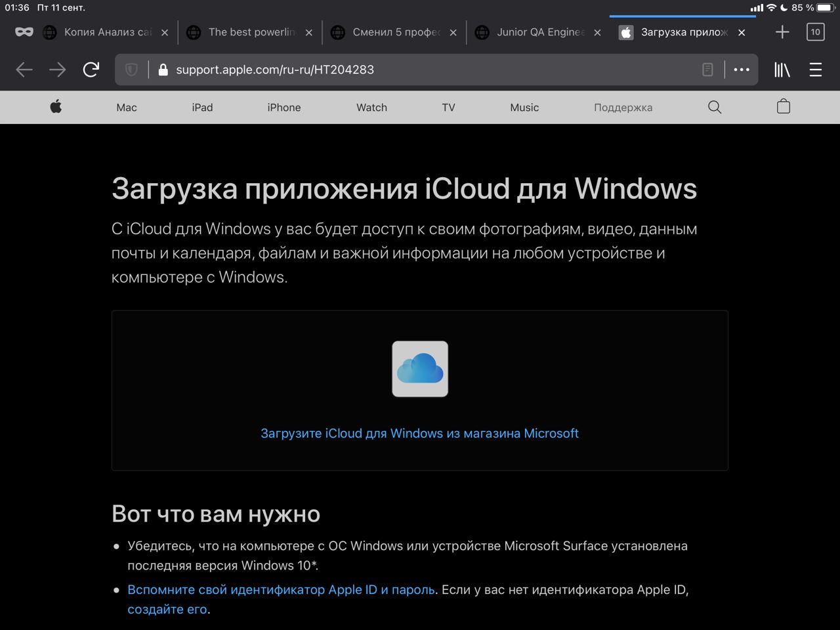Open Mac in Apple navigation
The width and height of the screenshot is (840, 630).
click(127, 108)
